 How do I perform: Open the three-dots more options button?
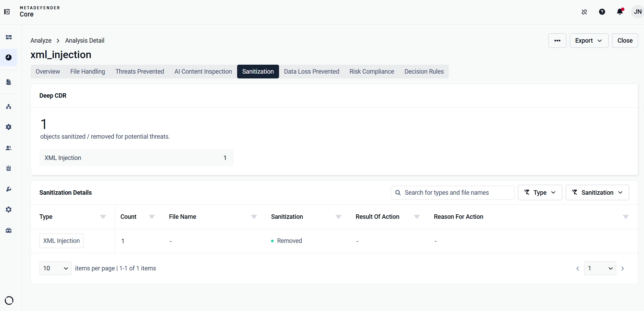(x=557, y=41)
